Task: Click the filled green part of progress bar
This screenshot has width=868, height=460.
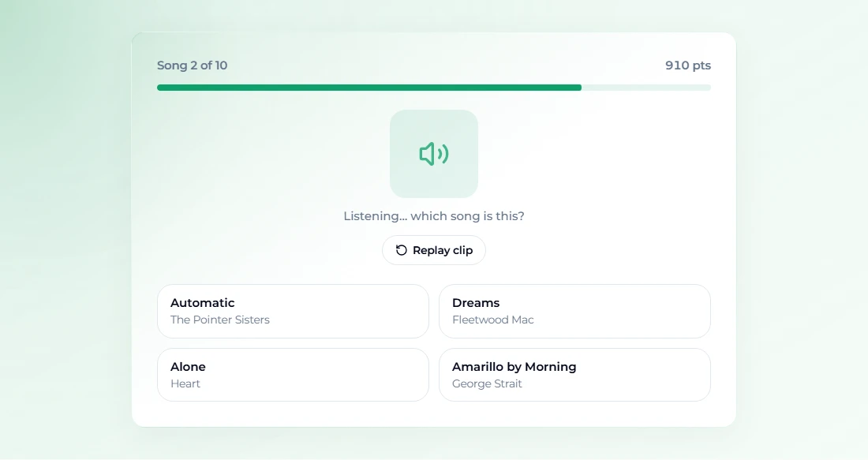Action: coord(369,88)
